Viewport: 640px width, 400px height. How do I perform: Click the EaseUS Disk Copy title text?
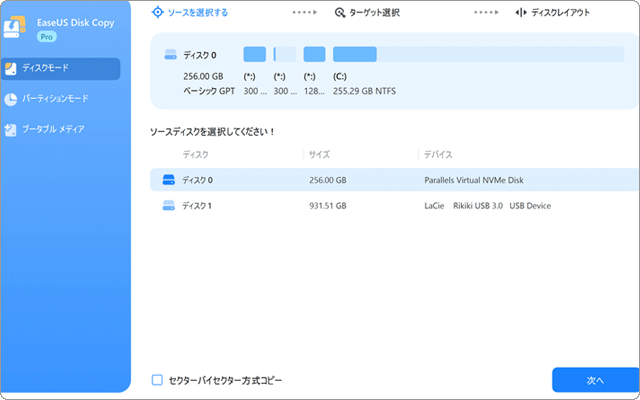[x=76, y=23]
